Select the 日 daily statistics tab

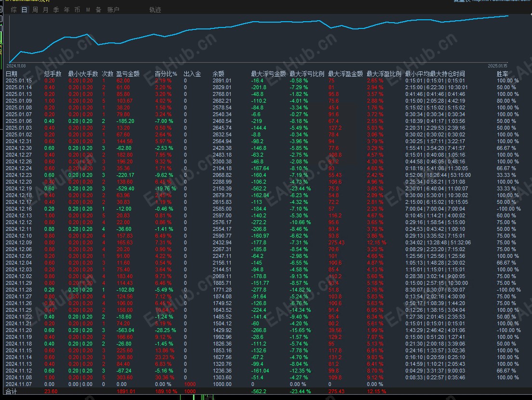[x=25, y=10]
